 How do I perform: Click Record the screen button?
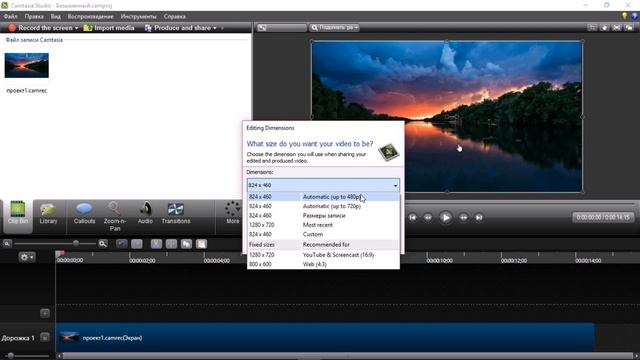click(40, 28)
